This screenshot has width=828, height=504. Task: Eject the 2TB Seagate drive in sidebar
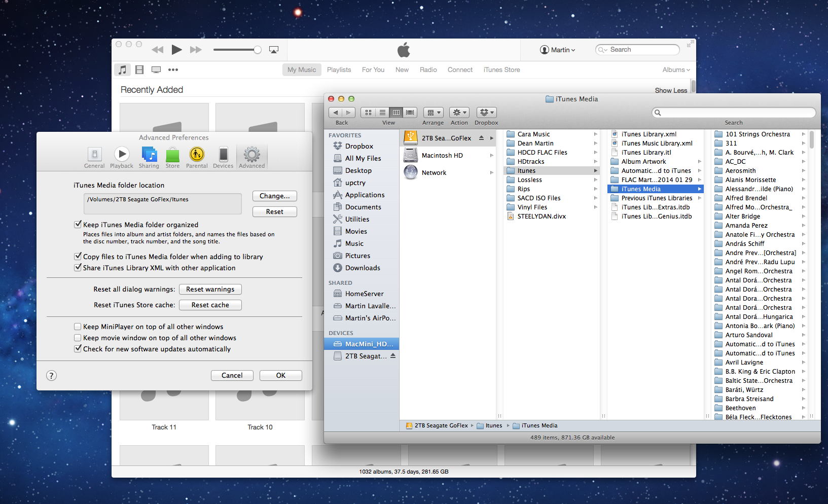(393, 356)
